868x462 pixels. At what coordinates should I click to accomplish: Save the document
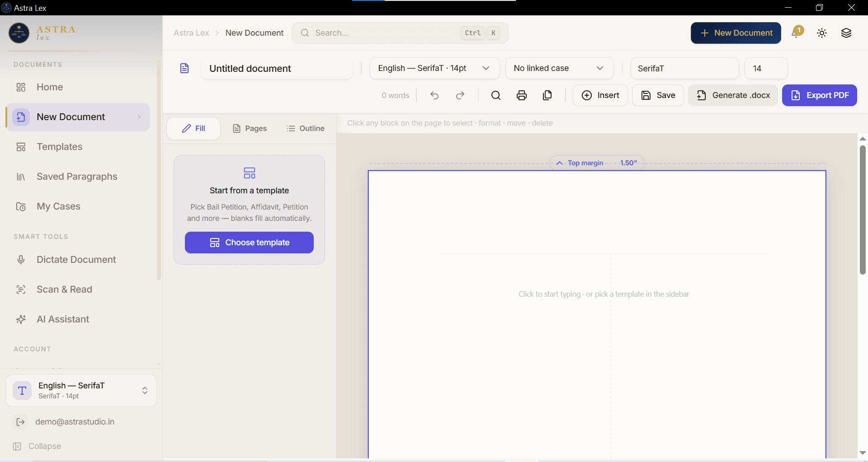(x=658, y=95)
